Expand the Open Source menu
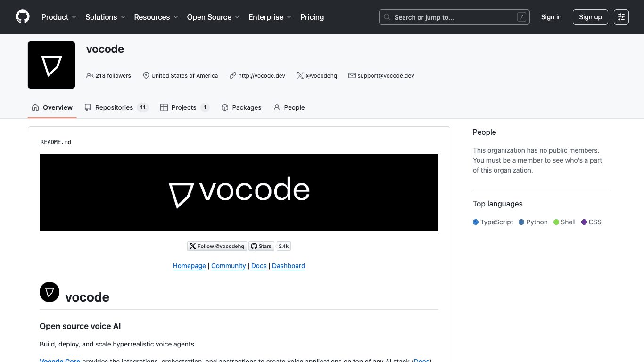Screen dimensions: 644x362 point(214,17)
